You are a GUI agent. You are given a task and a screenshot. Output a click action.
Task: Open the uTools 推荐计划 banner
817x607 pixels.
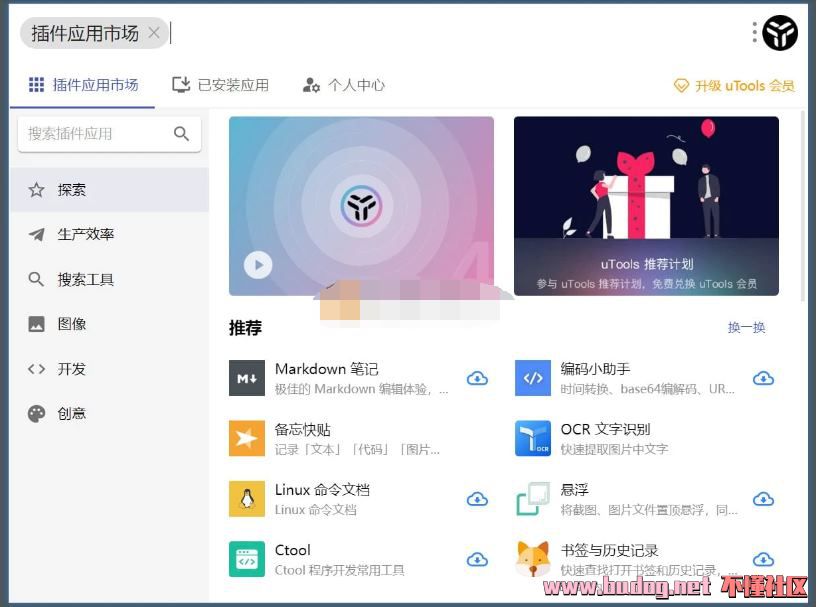tap(646, 205)
